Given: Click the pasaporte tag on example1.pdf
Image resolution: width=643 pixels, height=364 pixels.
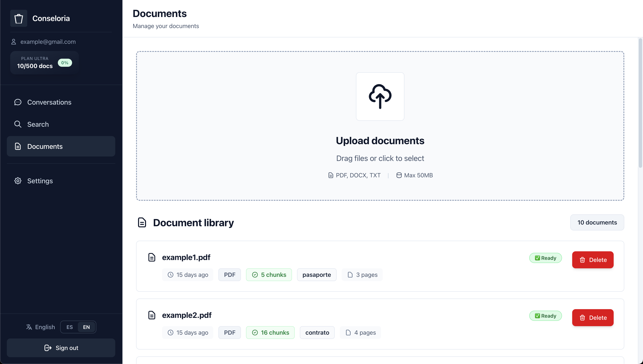Looking at the screenshot, I should point(316,275).
